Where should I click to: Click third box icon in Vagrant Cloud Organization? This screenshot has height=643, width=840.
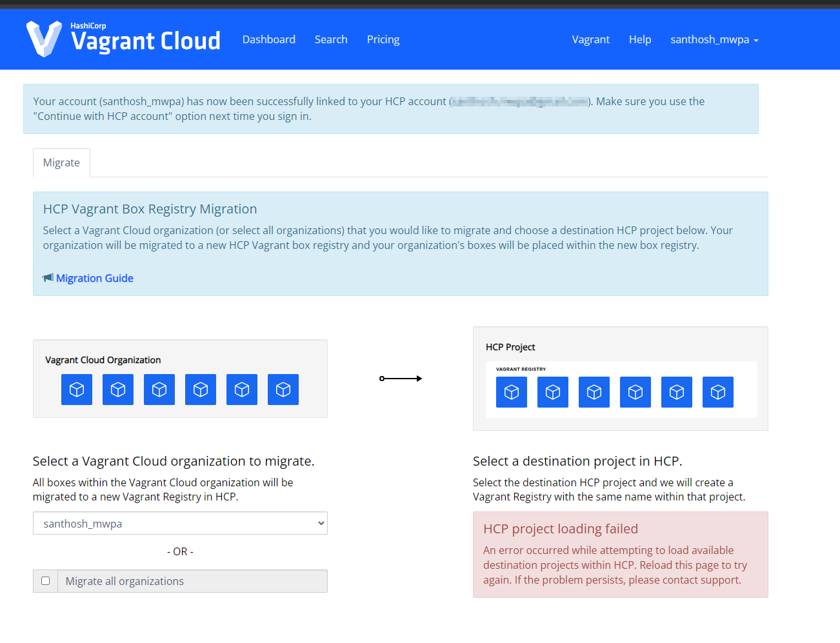[x=159, y=390]
